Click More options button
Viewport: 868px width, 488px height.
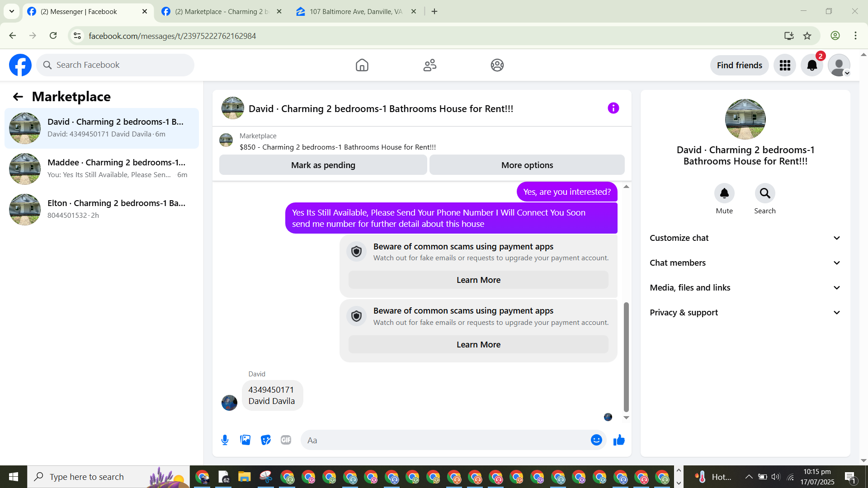pyautogui.click(x=527, y=165)
